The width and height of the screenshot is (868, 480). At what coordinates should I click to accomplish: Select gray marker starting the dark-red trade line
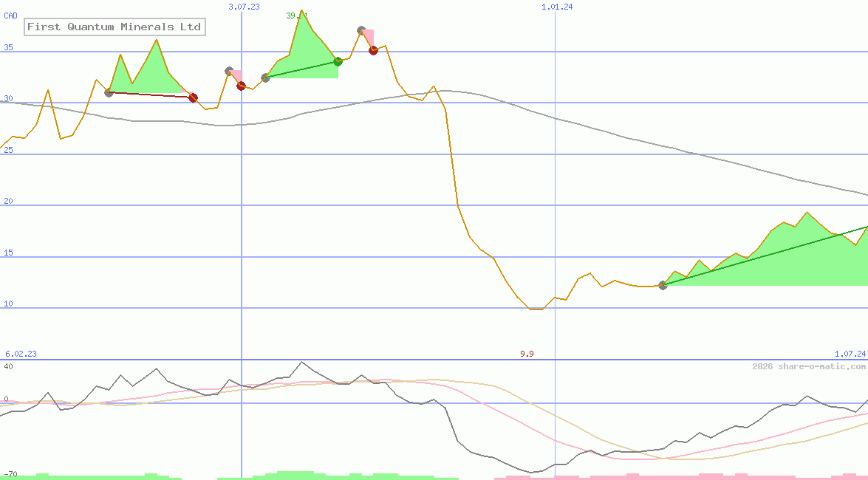pyautogui.click(x=109, y=92)
